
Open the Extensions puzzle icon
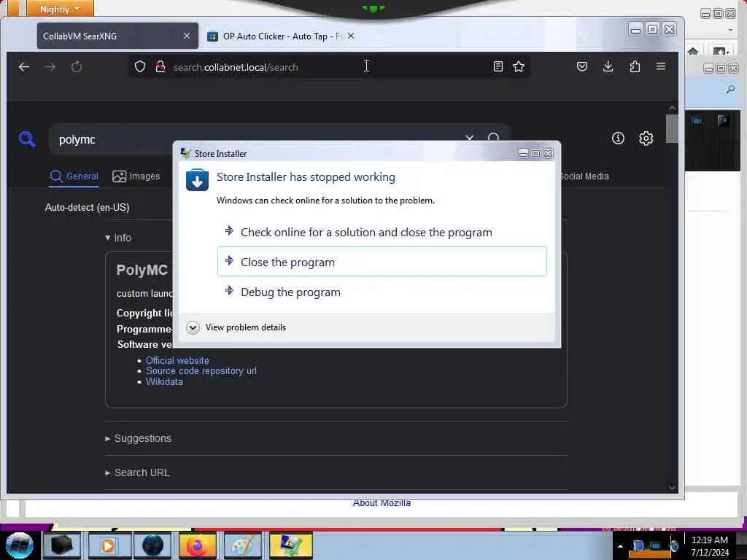click(x=635, y=66)
